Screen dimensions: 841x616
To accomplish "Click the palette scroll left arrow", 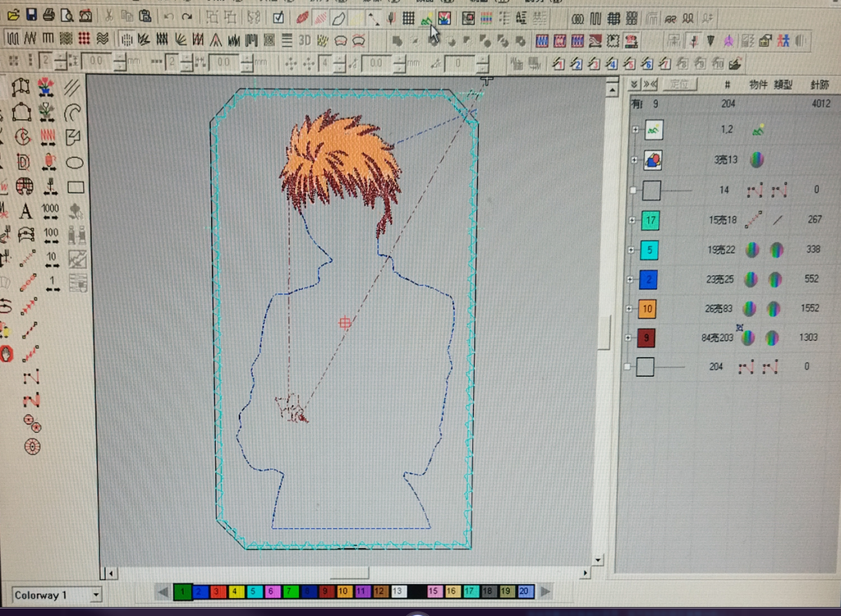I will click(x=163, y=592).
